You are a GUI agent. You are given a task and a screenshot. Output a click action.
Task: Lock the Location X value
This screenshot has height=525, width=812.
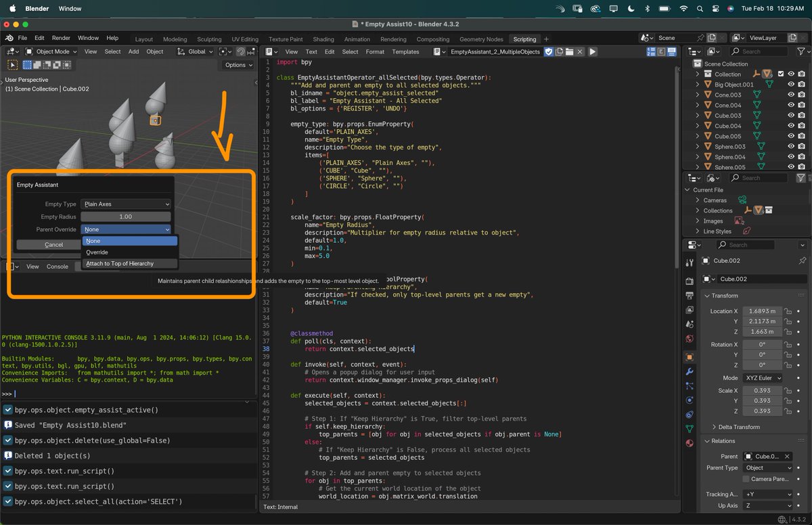788,311
